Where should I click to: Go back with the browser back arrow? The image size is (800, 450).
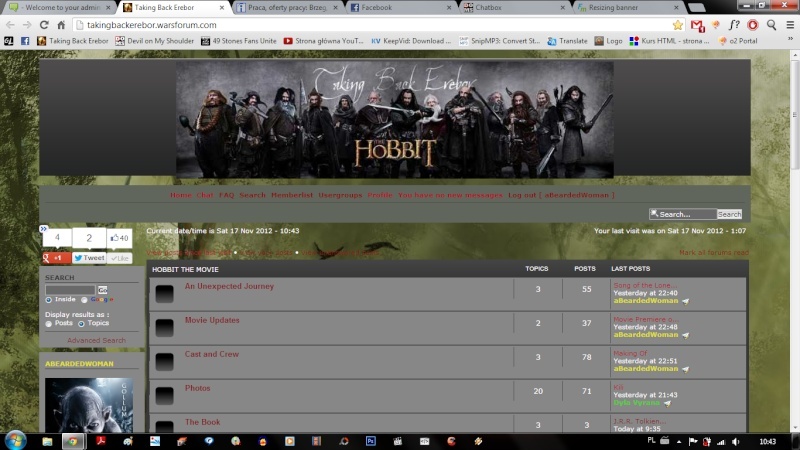pyautogui.click(x=10, y=25)
